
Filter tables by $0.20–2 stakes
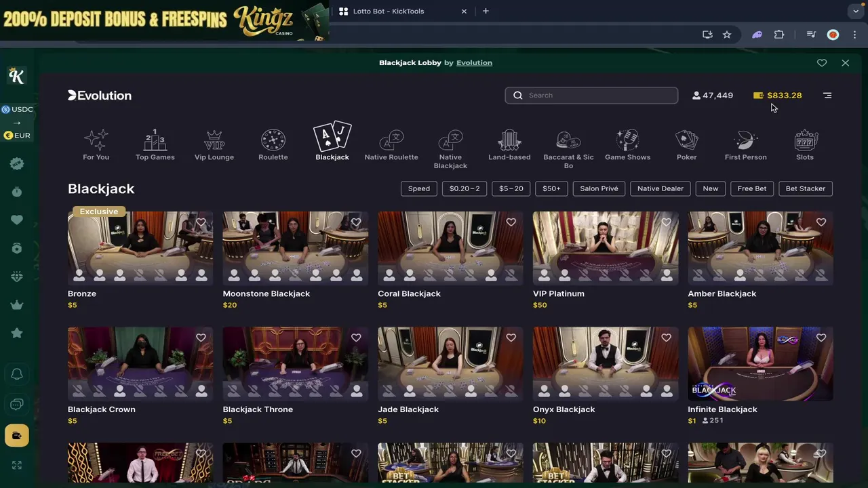pos(465,188)
